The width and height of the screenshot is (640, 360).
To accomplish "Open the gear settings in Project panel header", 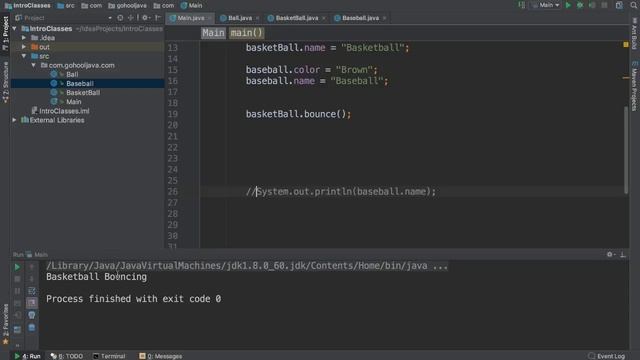I will 145,18.
